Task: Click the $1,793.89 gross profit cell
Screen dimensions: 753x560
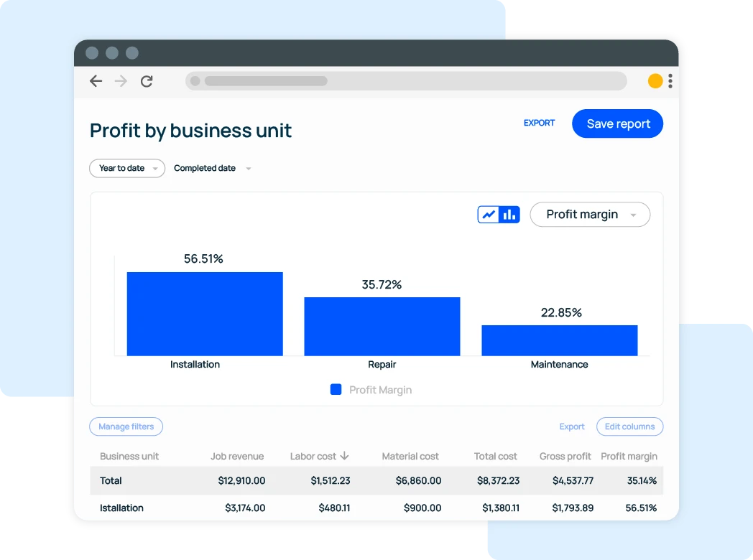Action: (x=573, y=508)
